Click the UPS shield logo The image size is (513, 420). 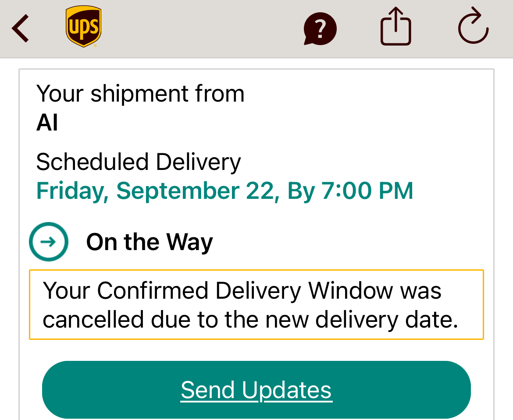tap(83, 27)
